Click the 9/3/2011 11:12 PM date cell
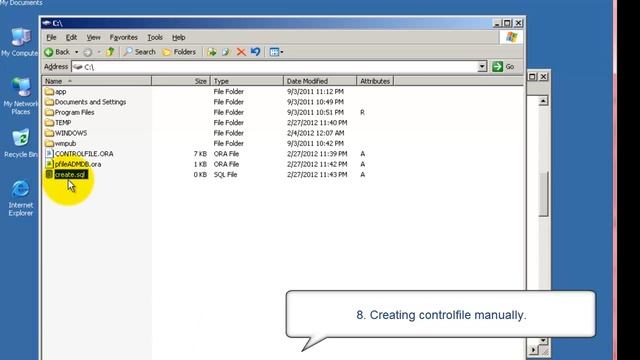Image resolution: width=640 pixels, height=360 pixels. pyautogui.click(x=315, y=92)
